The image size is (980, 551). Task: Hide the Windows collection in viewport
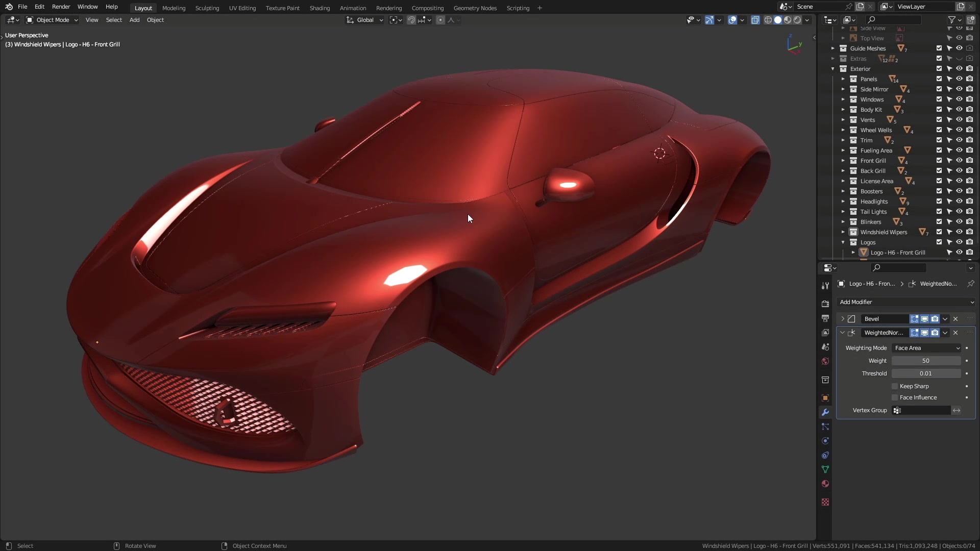(959, 99)
